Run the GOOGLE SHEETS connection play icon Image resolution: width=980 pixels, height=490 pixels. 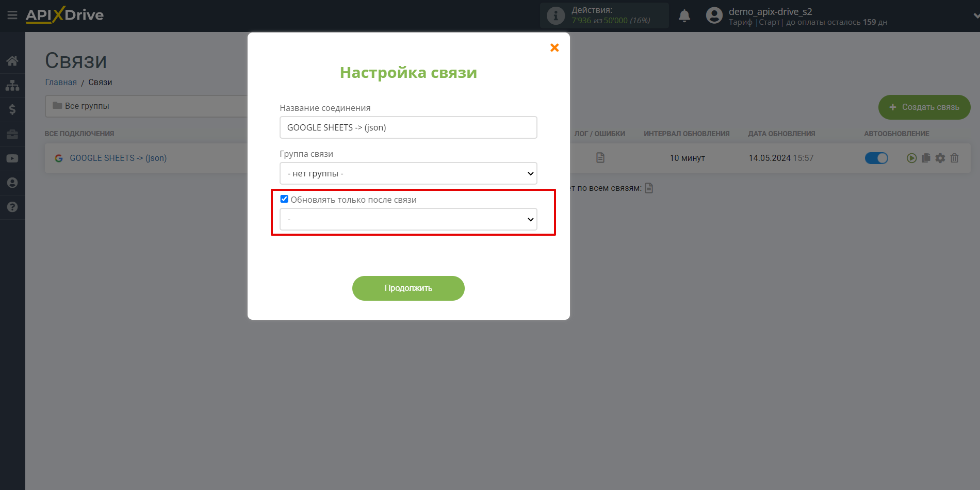click(x=912, y=158)
